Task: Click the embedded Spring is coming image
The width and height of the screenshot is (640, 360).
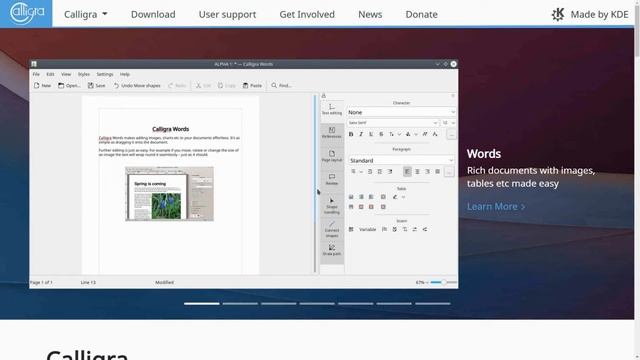Action: click(169, 194)
